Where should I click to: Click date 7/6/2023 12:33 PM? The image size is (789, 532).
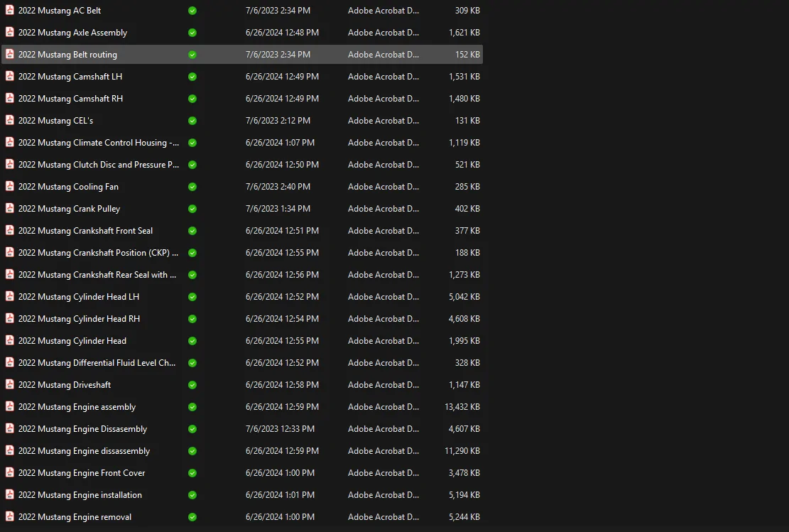click(280, 429)
